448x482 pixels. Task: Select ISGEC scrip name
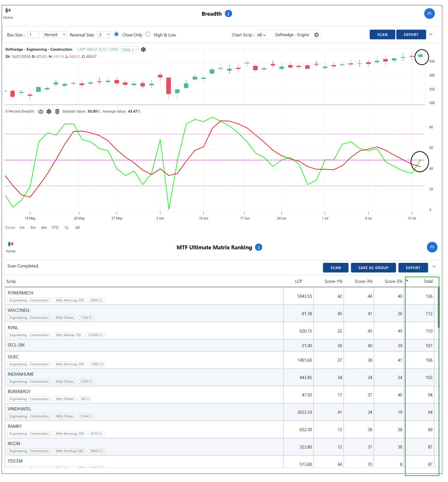[13, 357]
